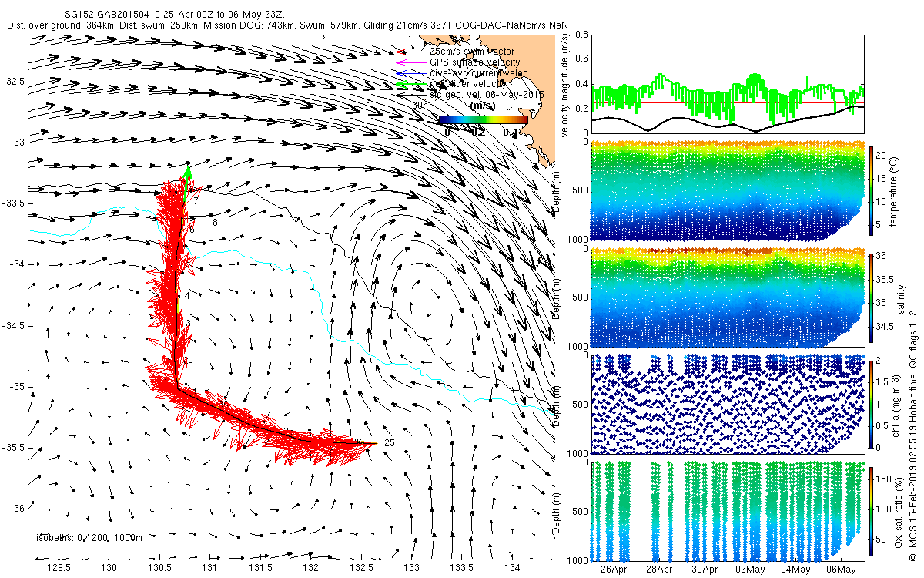This screenshot has height=578, width=924.
Task: Click '04May' date tick label
Action: coord(795,570)
